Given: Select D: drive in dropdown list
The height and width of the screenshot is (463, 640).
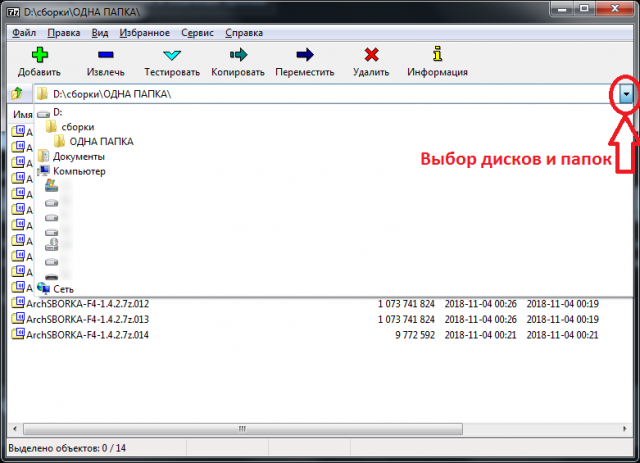Looking at the screenshot, I should (x=58, y=113).
